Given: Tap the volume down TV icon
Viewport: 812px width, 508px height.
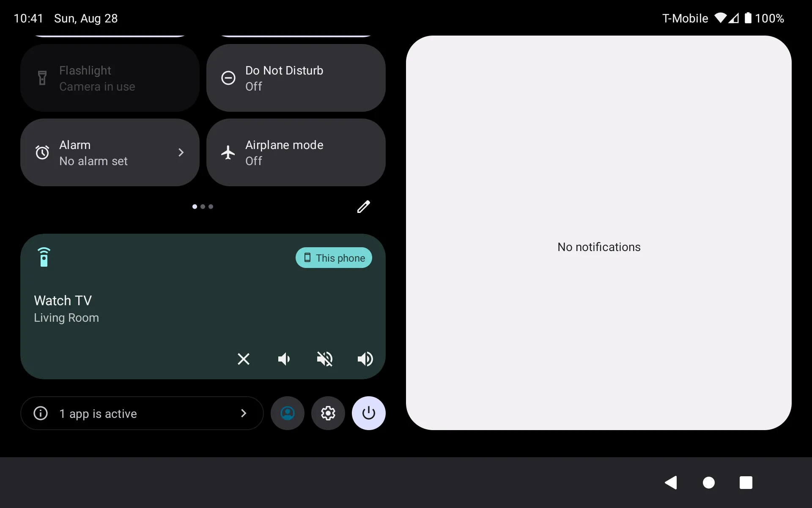Looking at the screenshot, I should point(284,358).
